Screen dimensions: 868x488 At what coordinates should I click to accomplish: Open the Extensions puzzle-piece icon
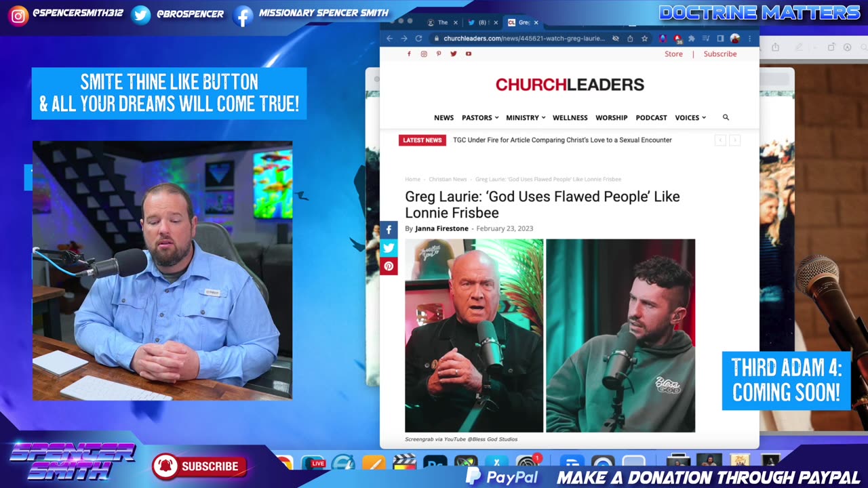pyautogui.click(x=692, y=39)
